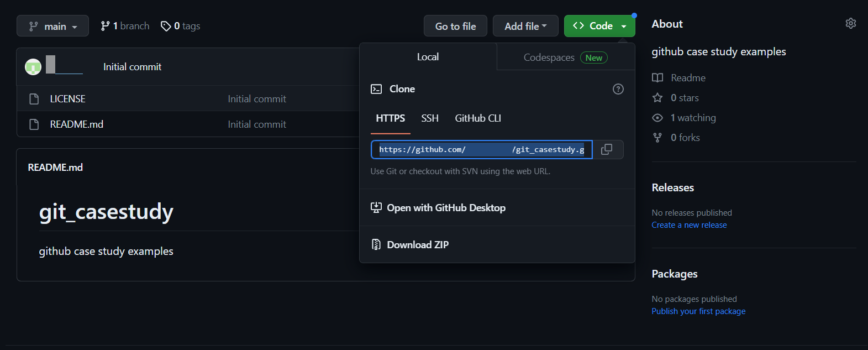Click the Use Git or checkout hint text
The width and height of the screenshot is (868, 350).
(460, 171)
